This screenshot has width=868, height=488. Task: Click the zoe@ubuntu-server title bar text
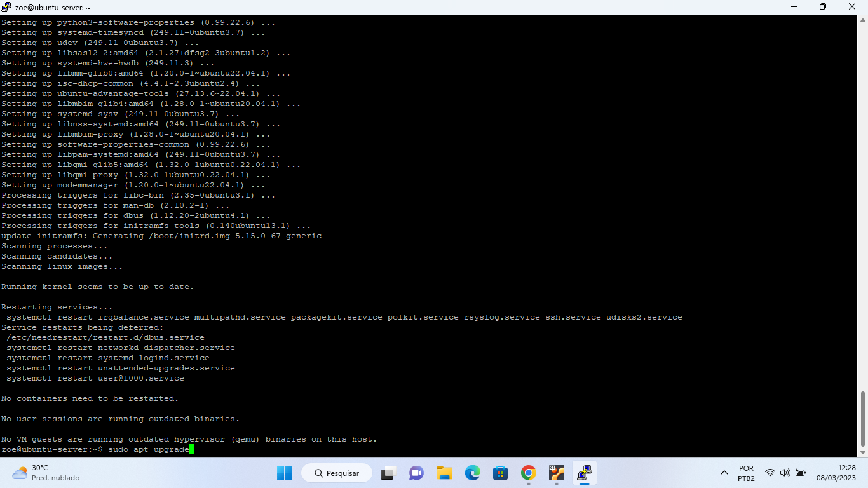point(53,7)
